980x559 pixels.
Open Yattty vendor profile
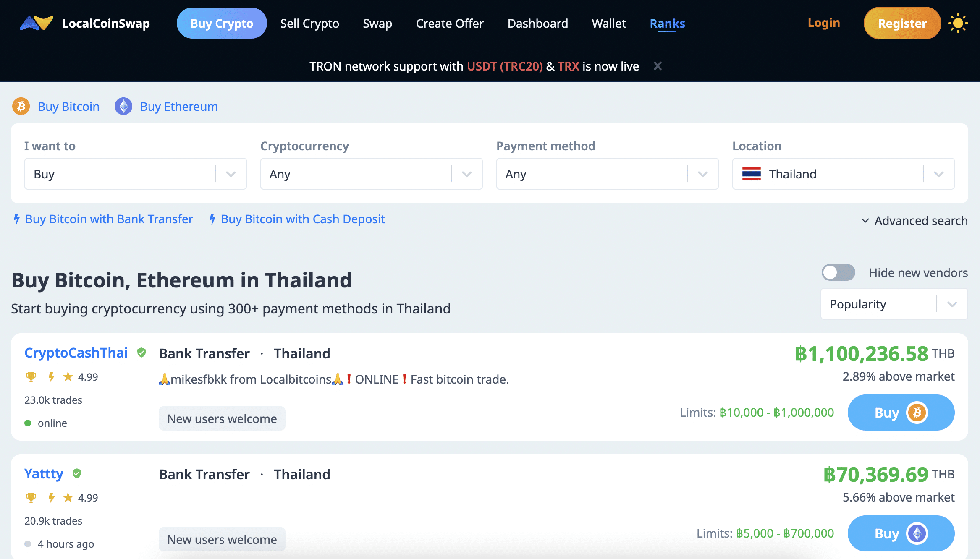coord(44,473)
